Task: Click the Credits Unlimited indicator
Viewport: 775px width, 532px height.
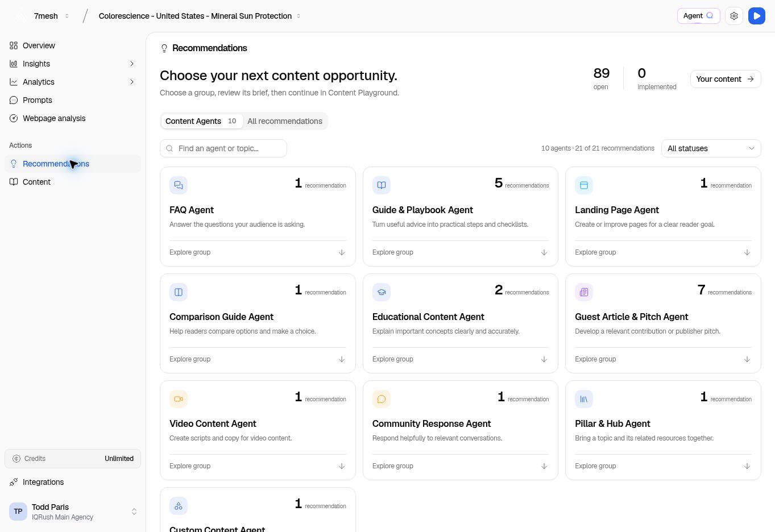Action: pyautogui.click(x=73, y=459)
